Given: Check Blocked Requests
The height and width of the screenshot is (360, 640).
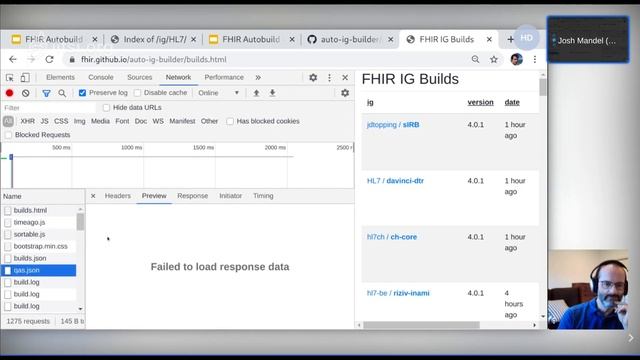Looking at the screenshot, I should pyautogui.click(x=8, y=135).
